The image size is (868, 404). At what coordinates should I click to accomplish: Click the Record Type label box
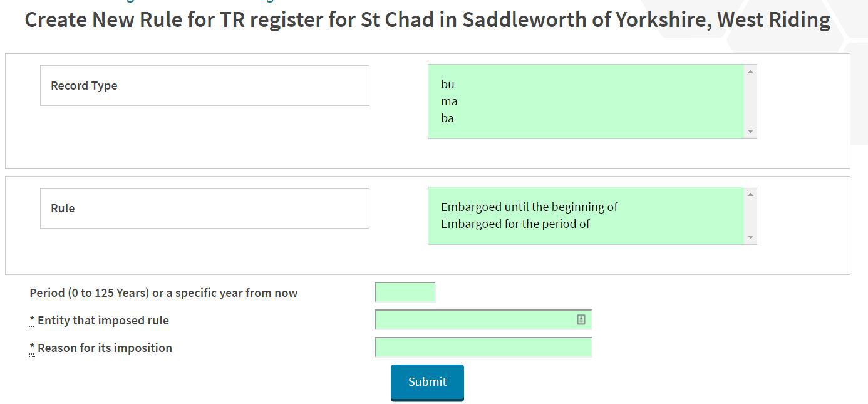coord(204,86)
